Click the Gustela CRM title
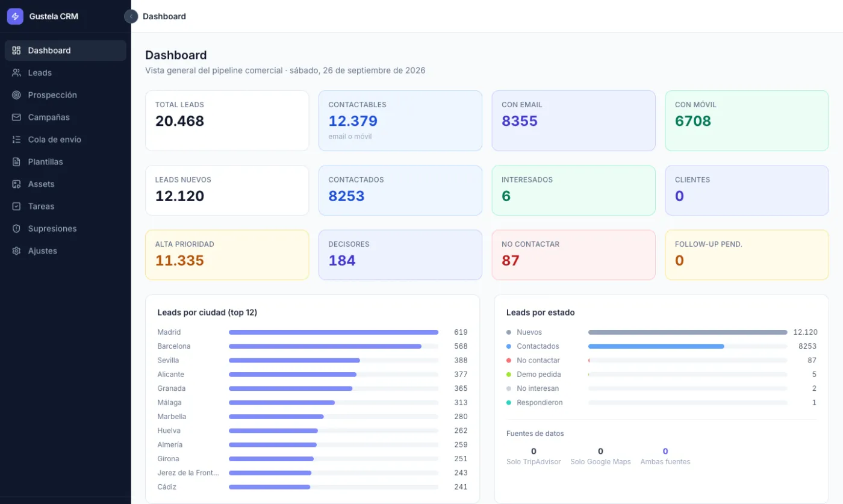This screenshot has width=843, height=504. (54, 16)
